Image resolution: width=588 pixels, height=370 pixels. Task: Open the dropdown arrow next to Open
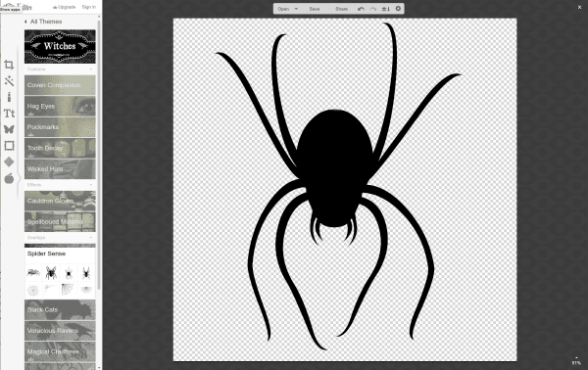pyautogui.click(x=296, y=9)
